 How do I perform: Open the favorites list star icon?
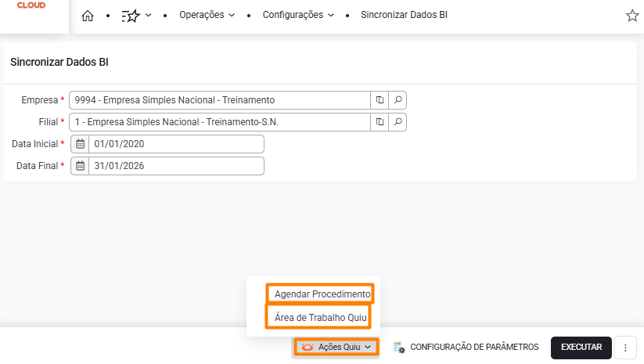point(130,16)
